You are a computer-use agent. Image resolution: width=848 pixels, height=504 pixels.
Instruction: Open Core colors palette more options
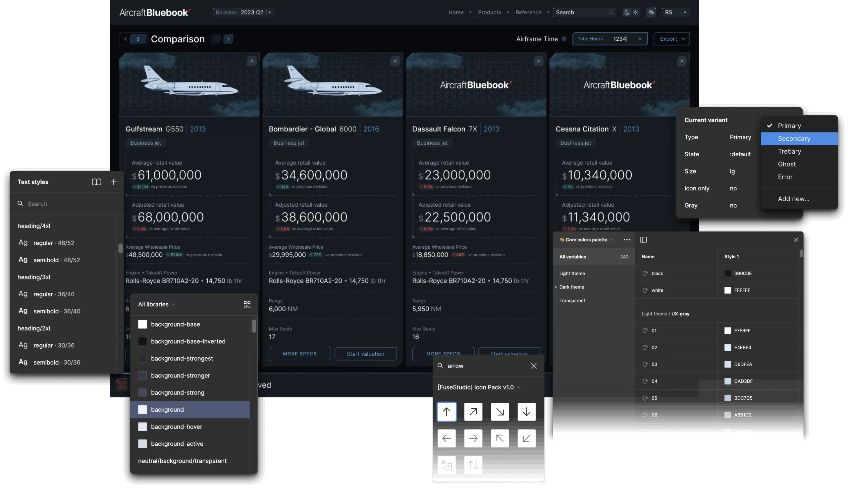[x=626, y=240]
